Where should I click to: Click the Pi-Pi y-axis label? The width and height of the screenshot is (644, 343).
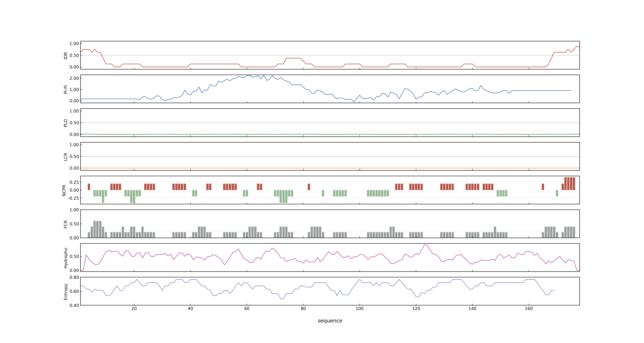(x=66, y=89)
